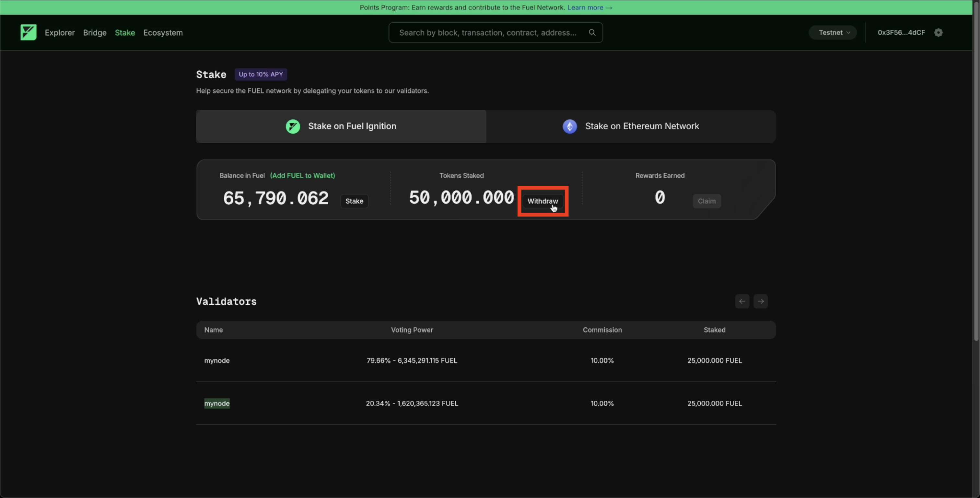The image size is (980, 498).
Task: Click the search magnifier icon
Action: tap(592, 32)
